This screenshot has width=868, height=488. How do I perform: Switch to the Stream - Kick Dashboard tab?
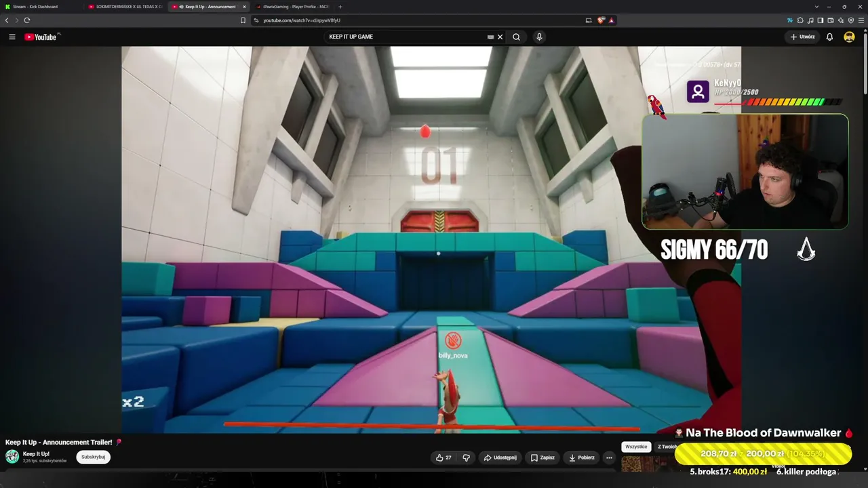[x=41, y=7]
